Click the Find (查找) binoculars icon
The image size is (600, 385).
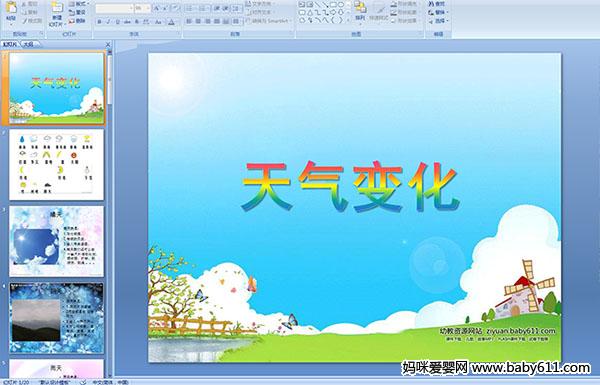431,4
